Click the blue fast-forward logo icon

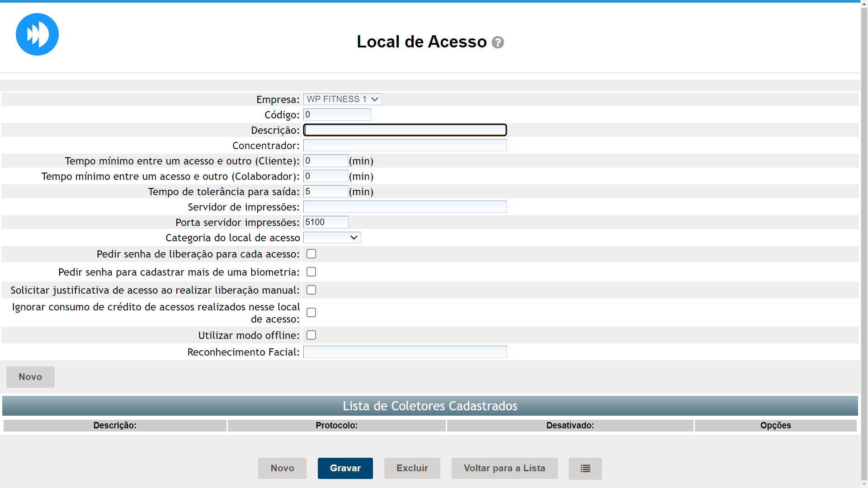click(x=37, y=34)
